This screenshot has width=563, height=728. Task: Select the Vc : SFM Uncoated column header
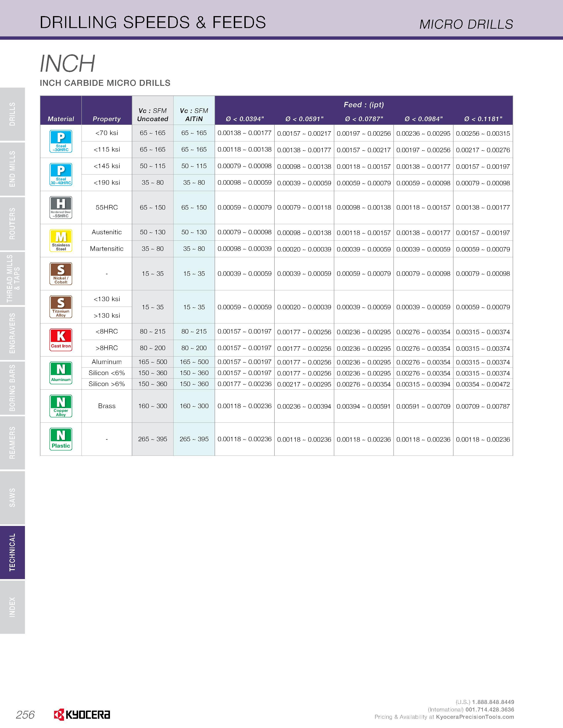(x=153, y=115)
